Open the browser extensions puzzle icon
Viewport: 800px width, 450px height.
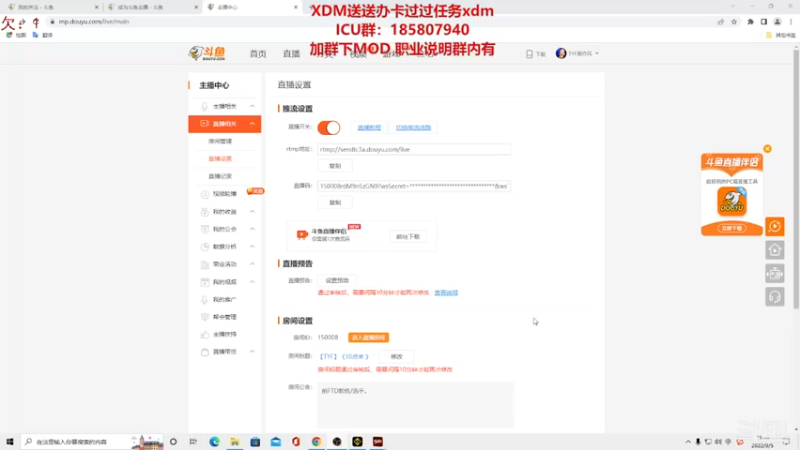tap(750, 22)
